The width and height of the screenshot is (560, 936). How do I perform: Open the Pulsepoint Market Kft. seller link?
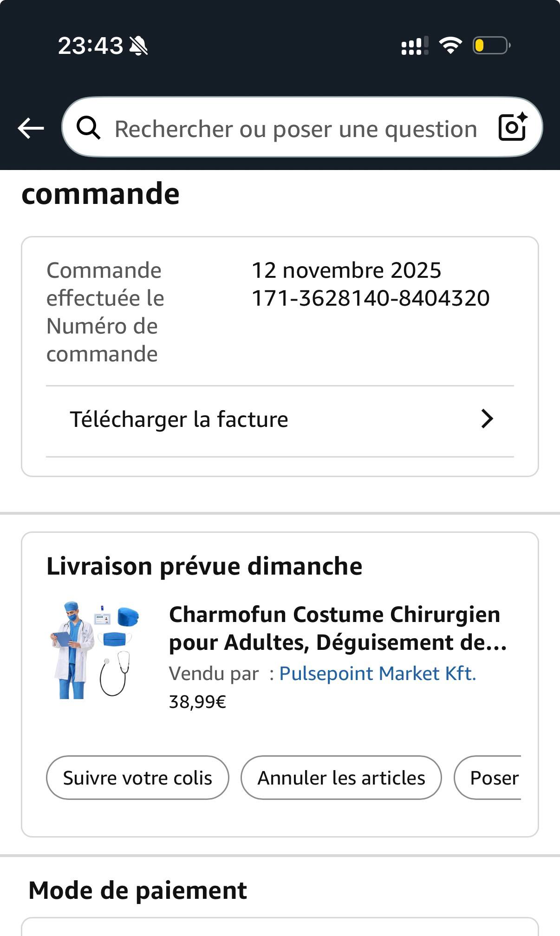378,674
